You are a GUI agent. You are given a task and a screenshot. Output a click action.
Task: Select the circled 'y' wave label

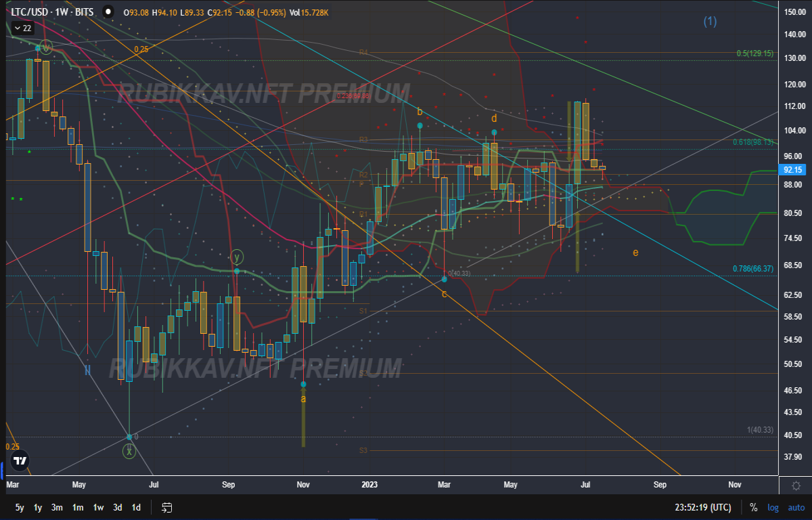click(x=237, y=257)
